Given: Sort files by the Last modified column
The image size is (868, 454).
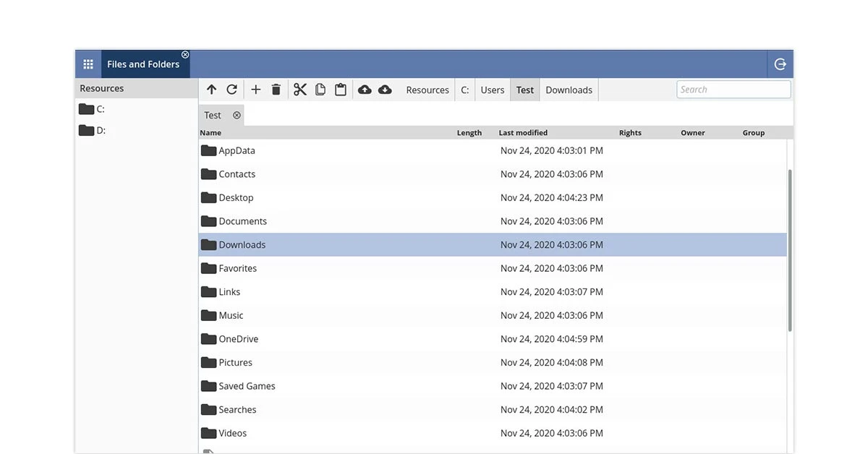Looking at the screenshot, I should [x=522, y=132].
